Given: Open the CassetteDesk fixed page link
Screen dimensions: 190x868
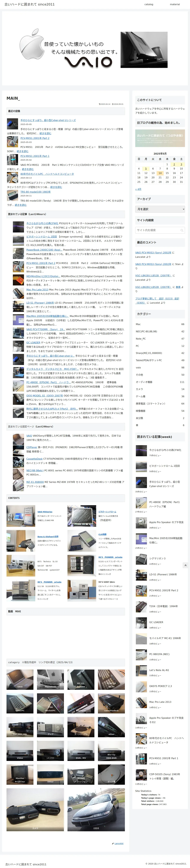Looking at the screenshot, I should coord(34,459).
